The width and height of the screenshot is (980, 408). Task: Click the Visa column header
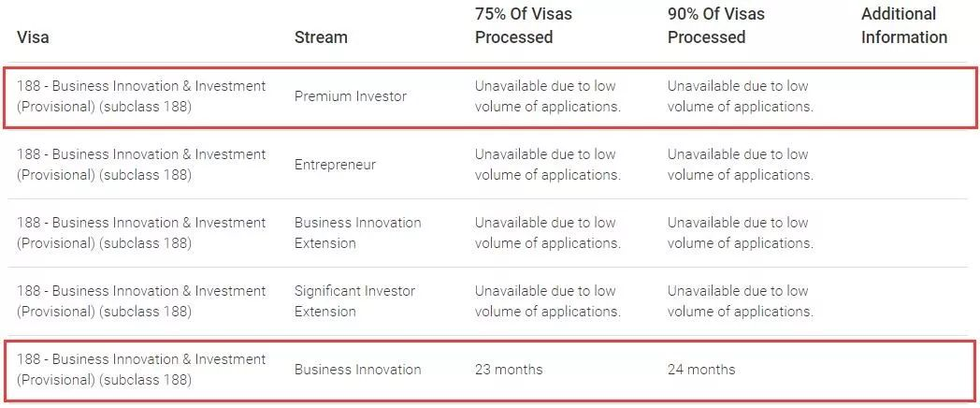(x=33, y=37)
